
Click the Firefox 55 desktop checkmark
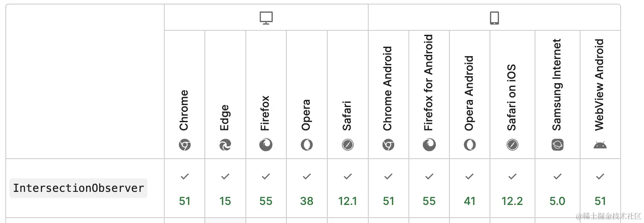point(266,177)
